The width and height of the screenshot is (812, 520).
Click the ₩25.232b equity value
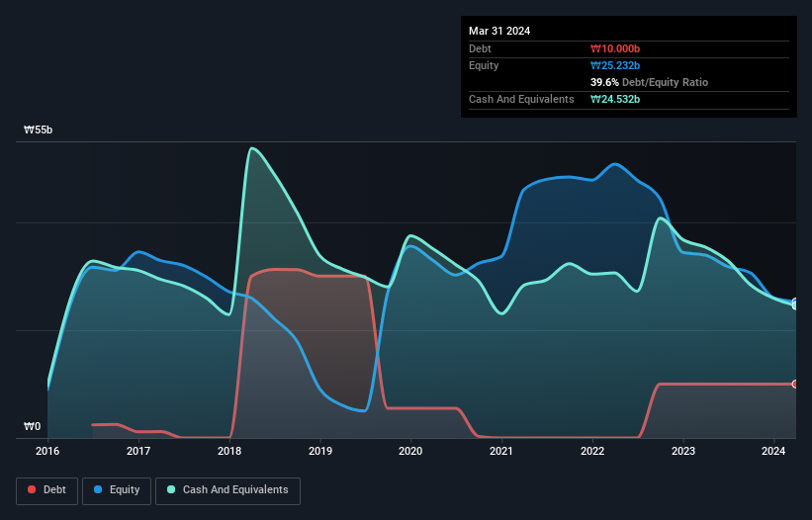pyautogui.click(x=615, y=65)
